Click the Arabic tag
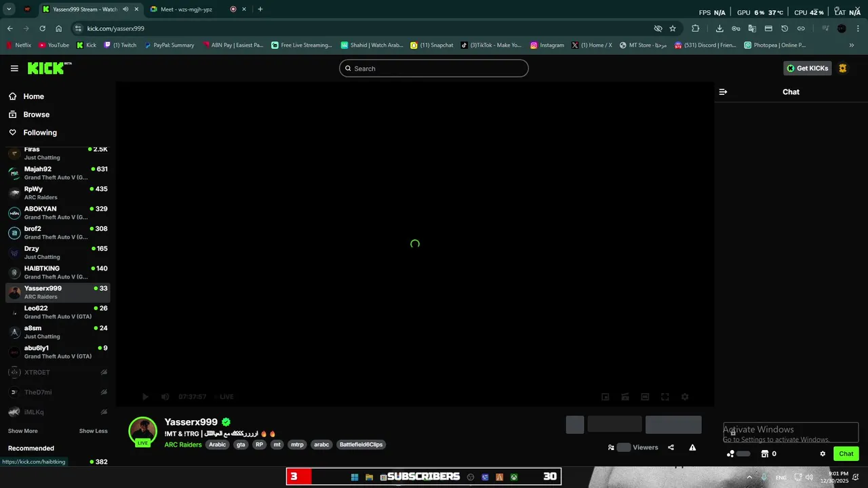 pos(217,445)
